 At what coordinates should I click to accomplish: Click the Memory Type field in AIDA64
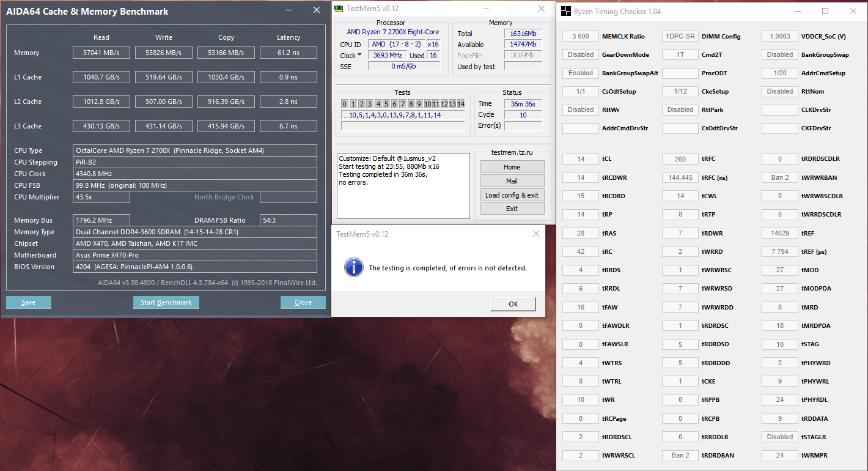tap(195, 232)
